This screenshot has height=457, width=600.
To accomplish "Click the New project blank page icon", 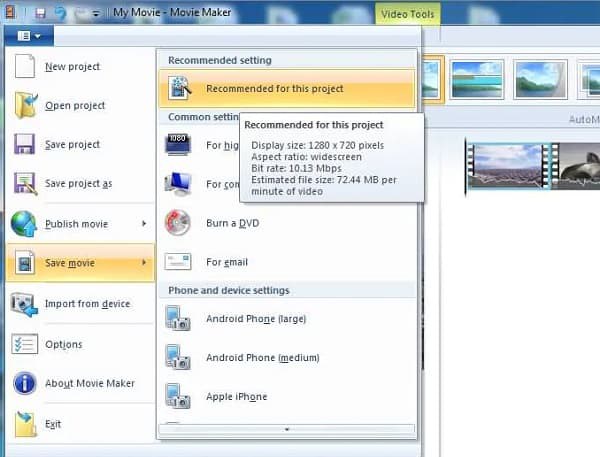I will point(24,66).
